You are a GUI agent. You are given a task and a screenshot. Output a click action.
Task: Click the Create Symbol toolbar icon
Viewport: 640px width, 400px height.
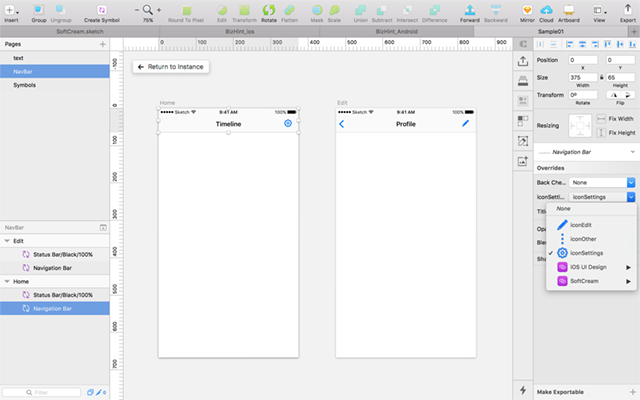pyautogui.click(x=102, y=9)
